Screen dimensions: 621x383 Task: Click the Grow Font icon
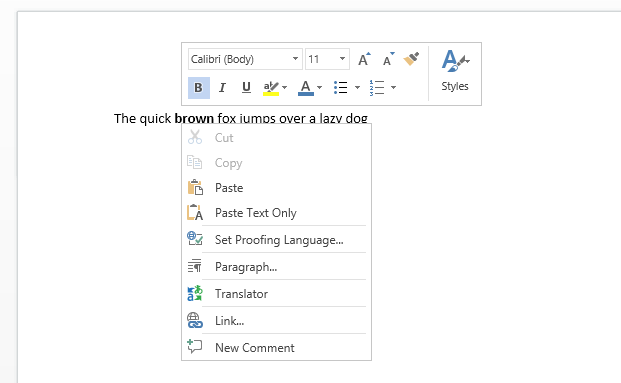coord(364,59)
